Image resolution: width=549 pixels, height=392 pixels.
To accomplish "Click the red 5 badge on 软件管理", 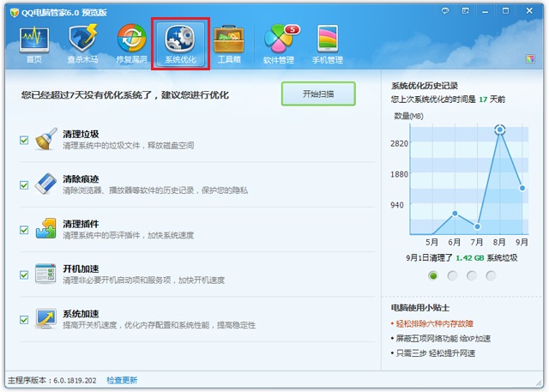I will pos(293,30).
